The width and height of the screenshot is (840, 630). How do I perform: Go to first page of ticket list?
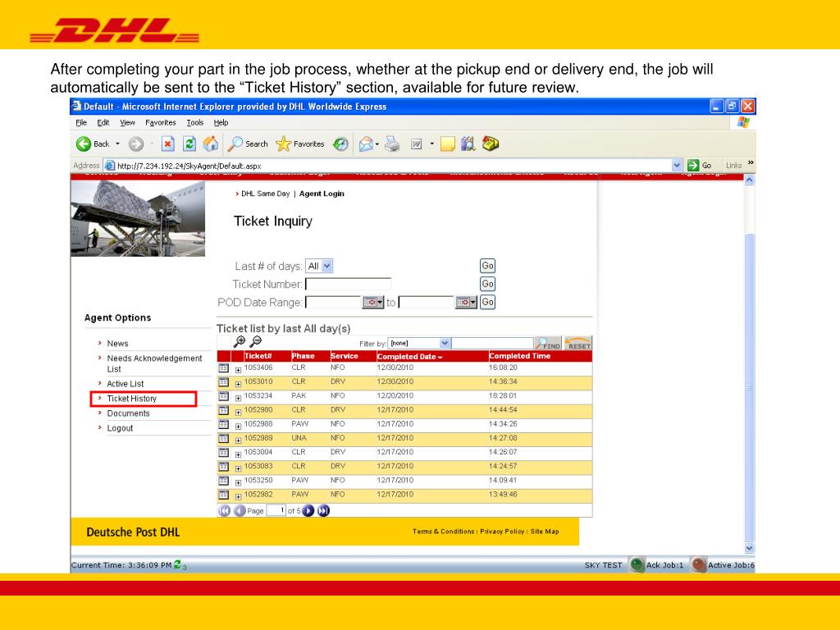tap(225, 510)
